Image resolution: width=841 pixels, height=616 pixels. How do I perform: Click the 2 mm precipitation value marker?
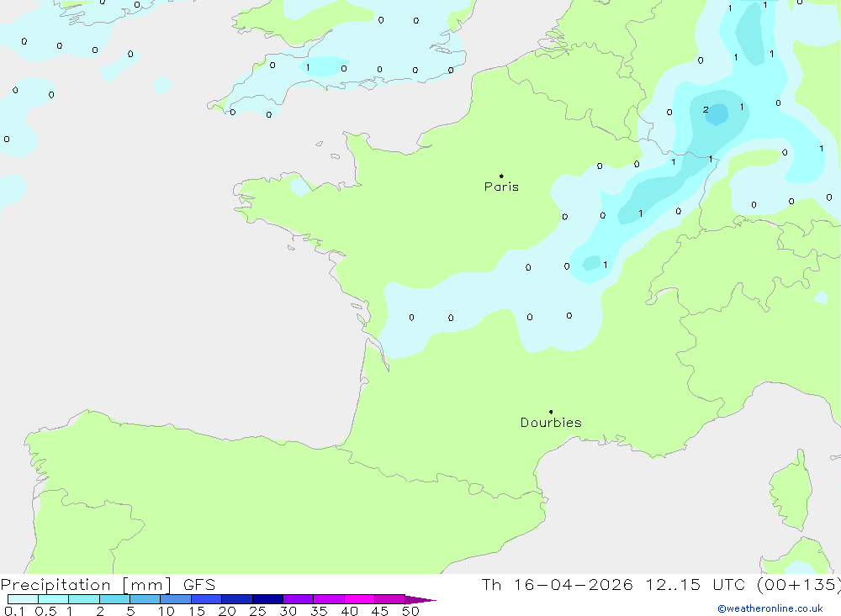tap(706, 109)
